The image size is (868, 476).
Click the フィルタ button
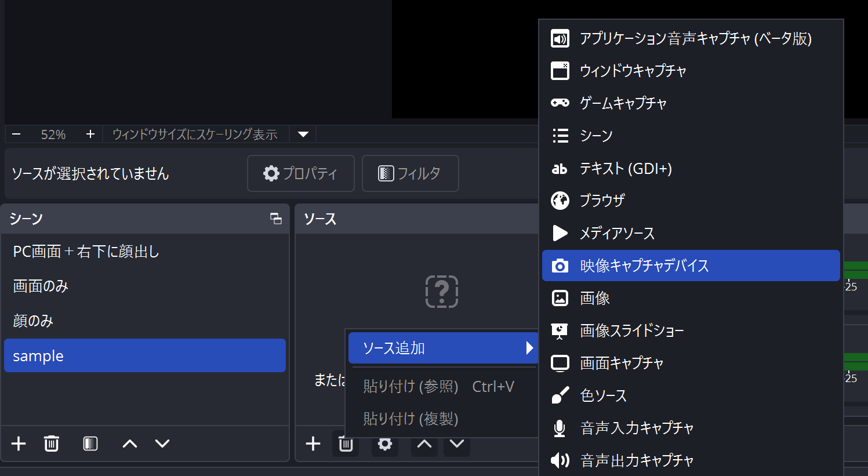[x=410, y=173]
